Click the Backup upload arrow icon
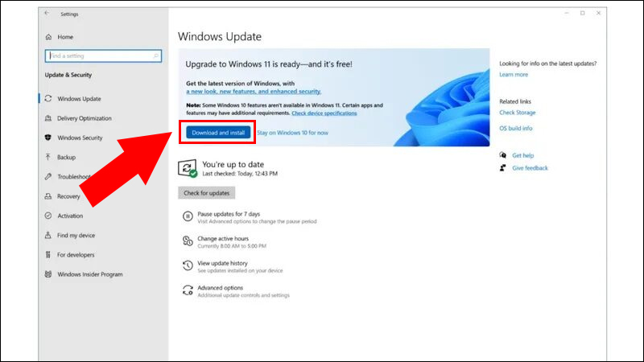This screenshot has width=644, height=362. [x=48, y=157]
